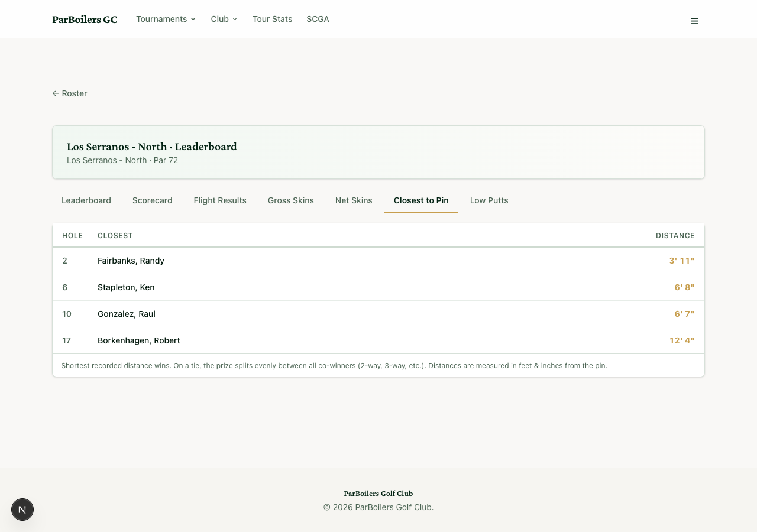Click the 6' 7" distance value
The height and width of the screenshot is (532, 757).
(684, 314)
